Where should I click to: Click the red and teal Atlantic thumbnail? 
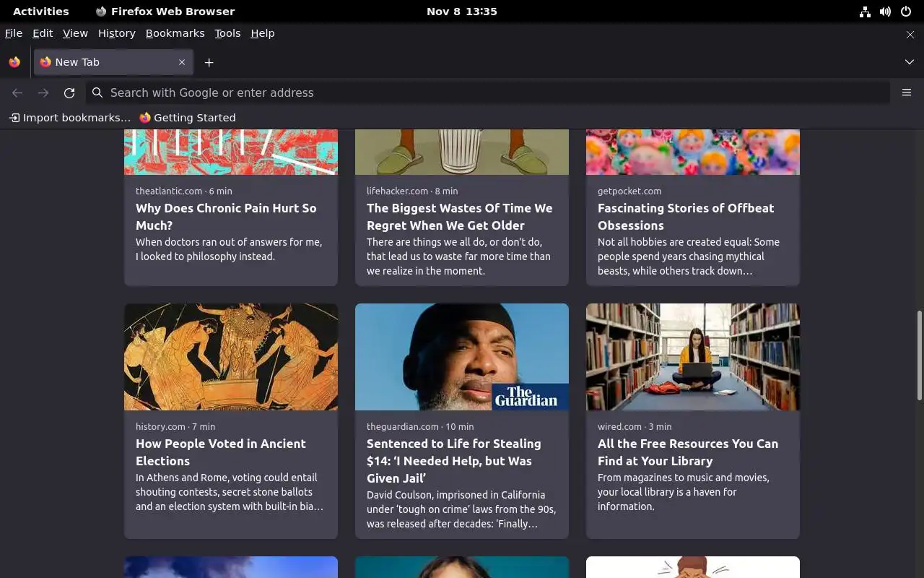point(231,152)
